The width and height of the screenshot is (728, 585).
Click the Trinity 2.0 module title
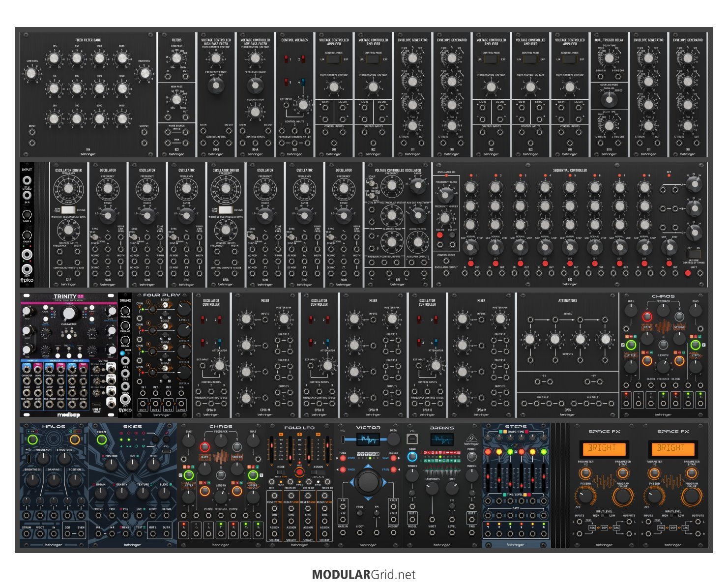click(x=68, y=296)
